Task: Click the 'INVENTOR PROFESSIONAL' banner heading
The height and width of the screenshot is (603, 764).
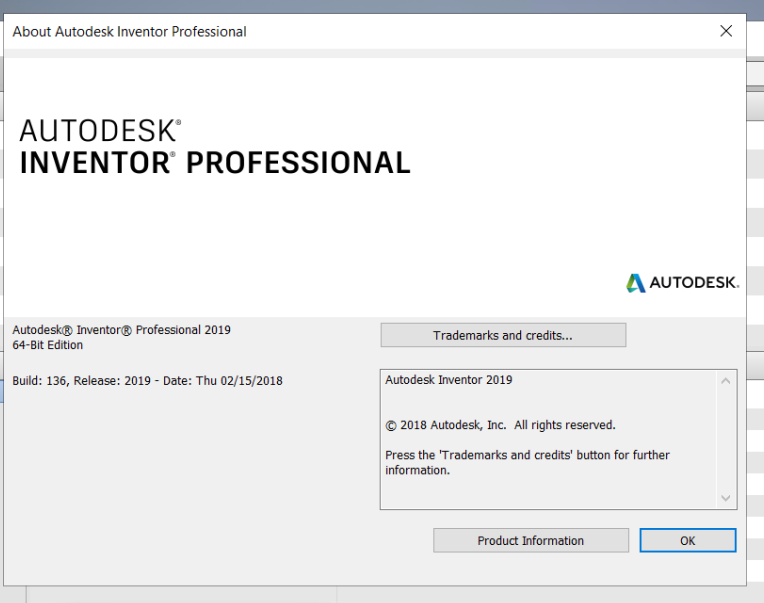Action: point(215,163)
